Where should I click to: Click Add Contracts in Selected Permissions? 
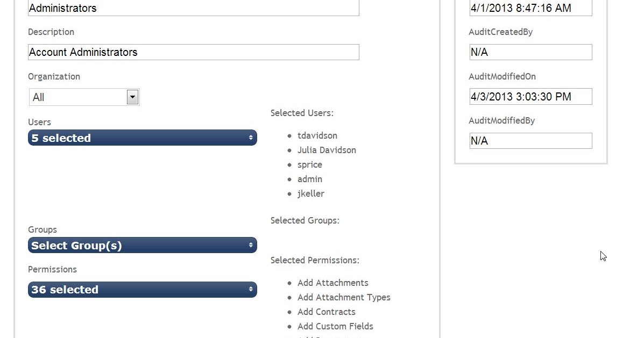click(x=326, y=312)
